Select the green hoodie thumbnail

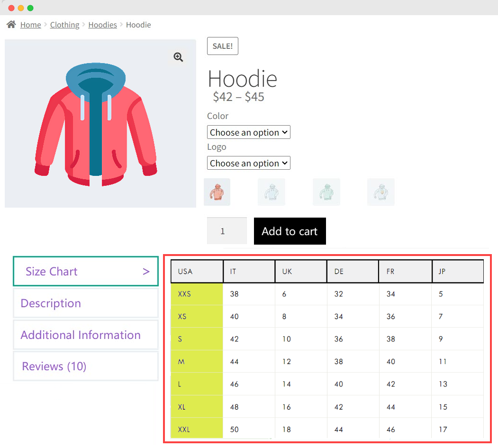326,192
